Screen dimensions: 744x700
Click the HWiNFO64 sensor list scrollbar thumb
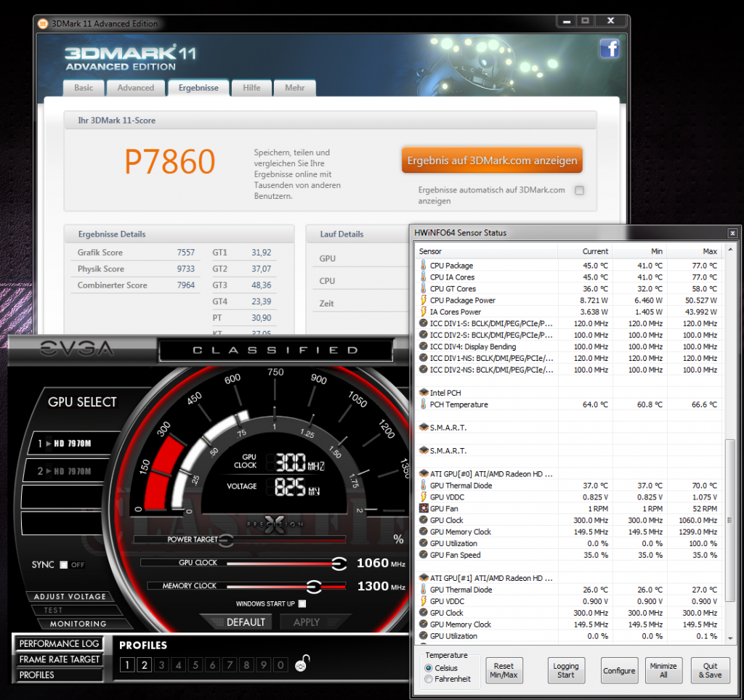729,521
